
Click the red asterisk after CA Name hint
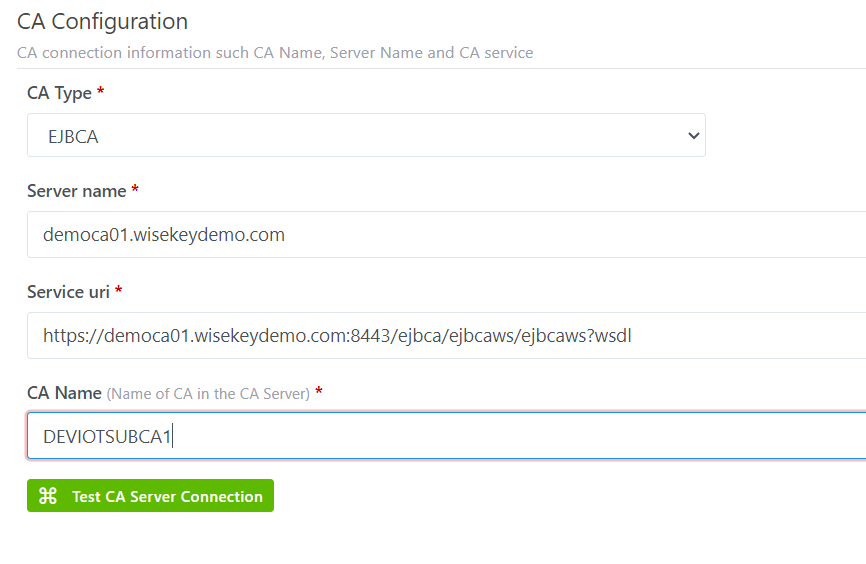tap(318, 393)
